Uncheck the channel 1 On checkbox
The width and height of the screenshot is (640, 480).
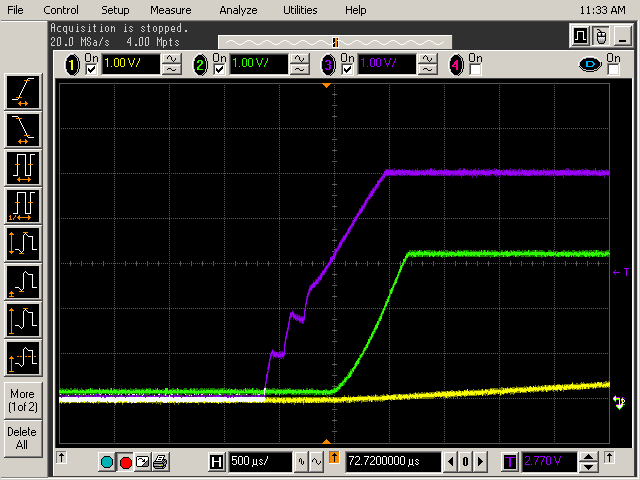(x=91, y=69)
